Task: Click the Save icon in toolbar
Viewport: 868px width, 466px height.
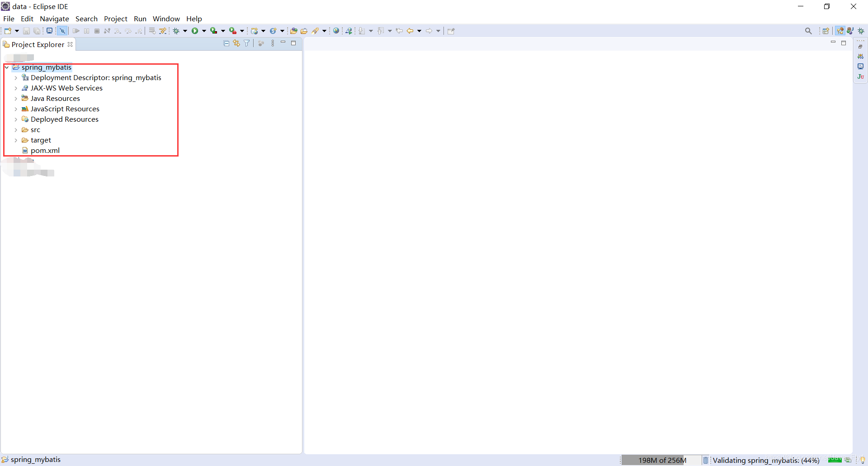Action: pos(26,31)
